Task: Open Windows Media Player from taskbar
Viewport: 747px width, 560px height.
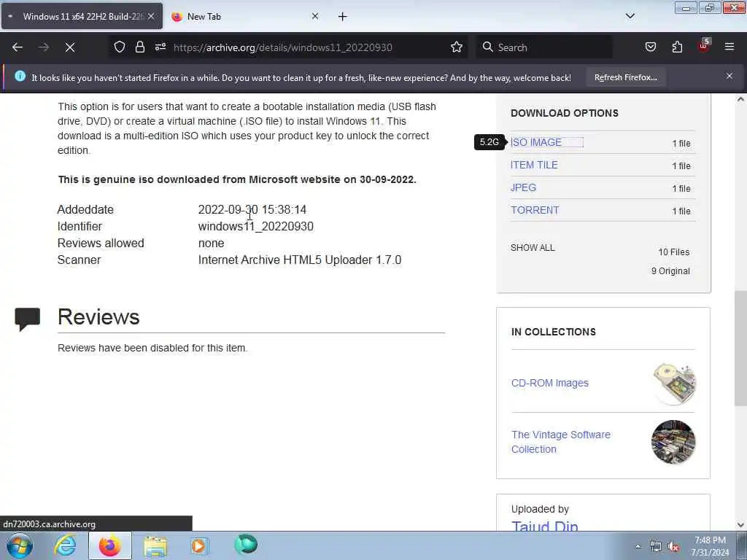Action: (x=199, y=545)
